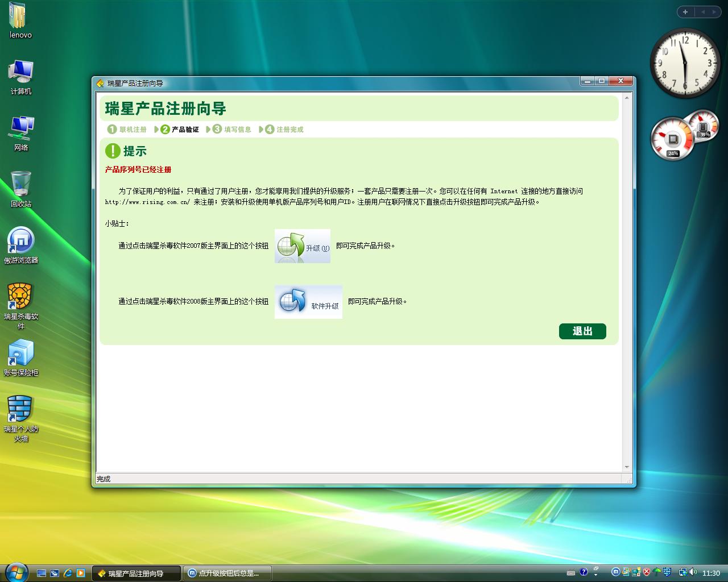Viewport: 728px width, 582px height.
Task: Click Show Desktop in Quick Launch
Action: pos(42,573)
